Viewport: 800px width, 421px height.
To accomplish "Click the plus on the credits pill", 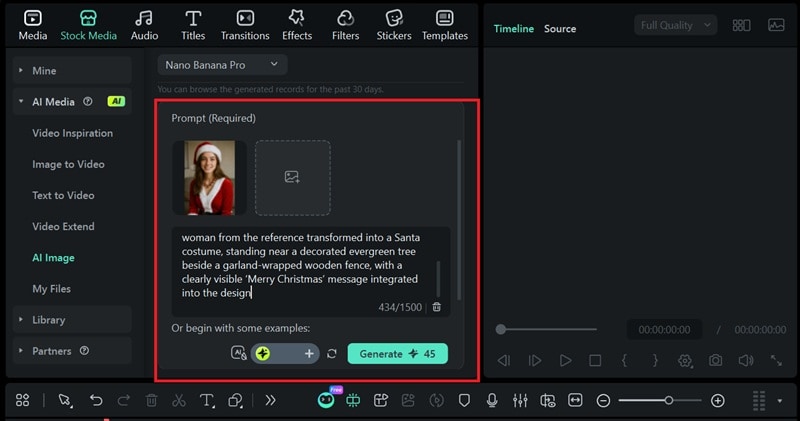I will (x=309, y=354).
